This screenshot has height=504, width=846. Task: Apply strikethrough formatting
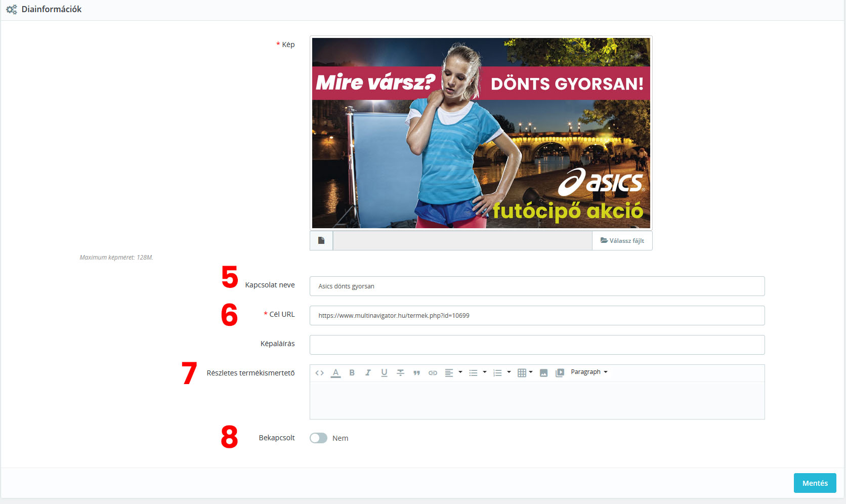tap(400, 373)
